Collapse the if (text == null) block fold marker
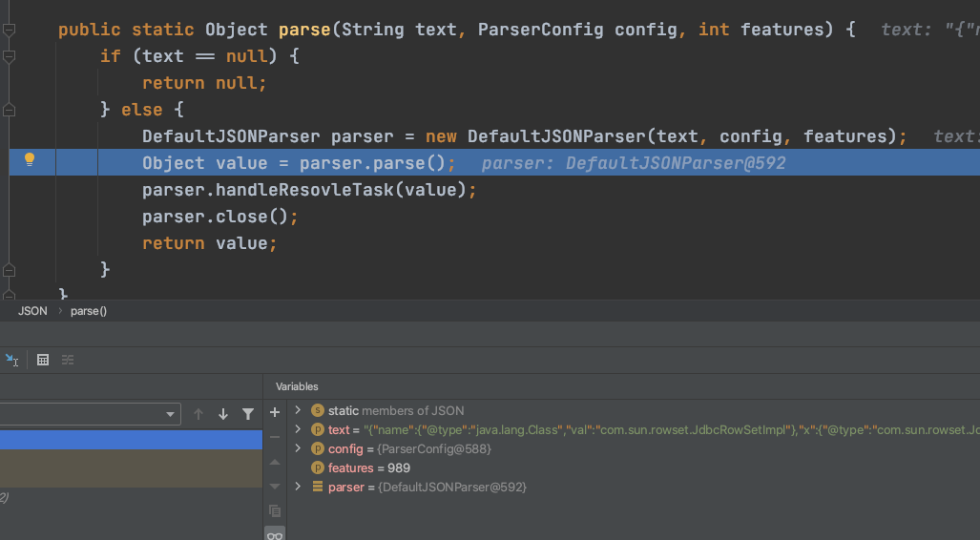The image size is (980, 540). click(9, 56)
